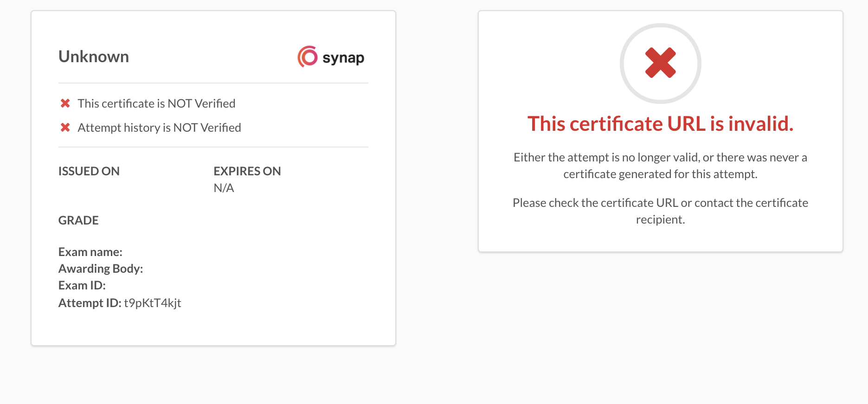
Task: Click the EXPIRES ON label
Action: [x=247, y=171]
